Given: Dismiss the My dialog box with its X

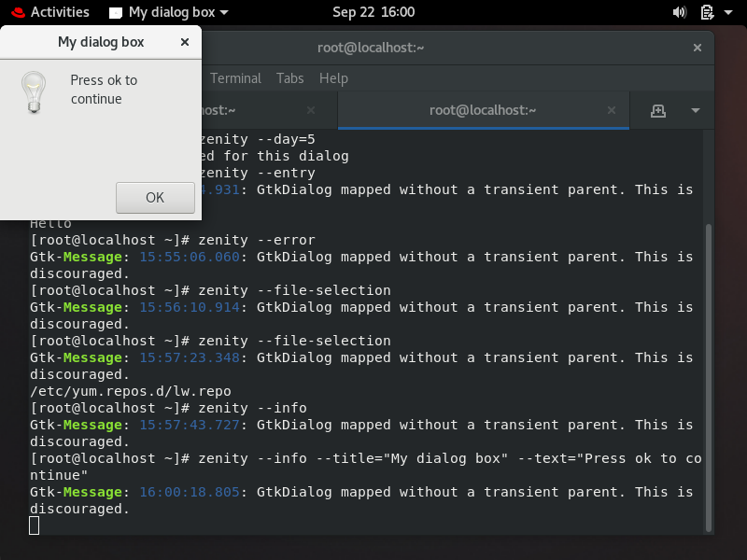Looking at the screenshot, I should coord(183,42).
